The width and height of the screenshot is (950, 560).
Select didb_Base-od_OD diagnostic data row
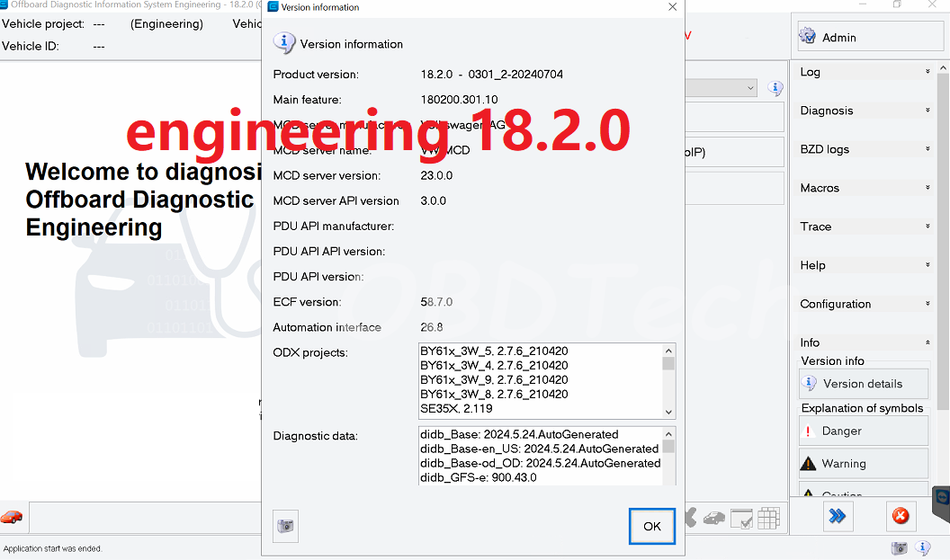(x=541, y=463)
